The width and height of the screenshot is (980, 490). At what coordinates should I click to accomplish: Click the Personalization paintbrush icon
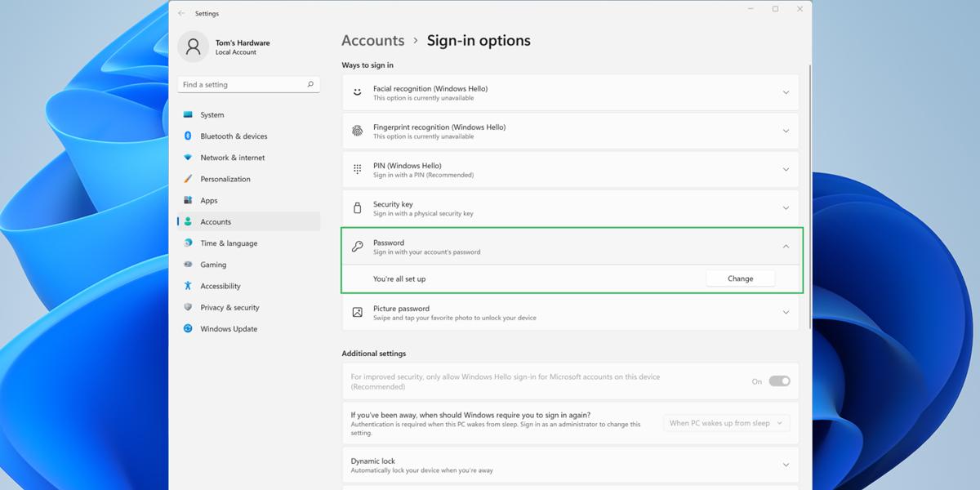(188, 179)
